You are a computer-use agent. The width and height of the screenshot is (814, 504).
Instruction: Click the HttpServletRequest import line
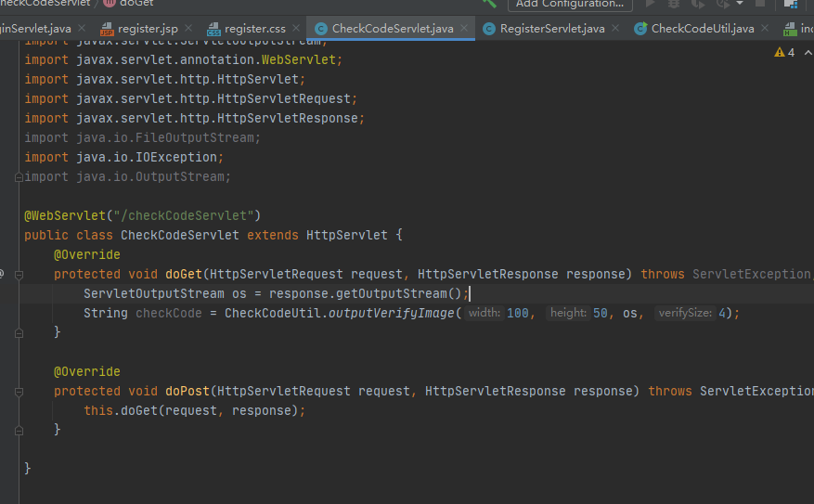(190, 98)
